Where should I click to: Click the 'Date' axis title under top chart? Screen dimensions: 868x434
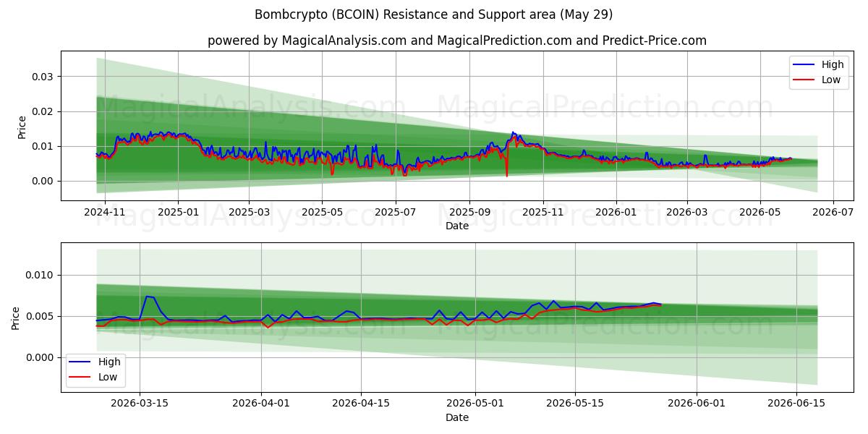[x=457, y=226]
